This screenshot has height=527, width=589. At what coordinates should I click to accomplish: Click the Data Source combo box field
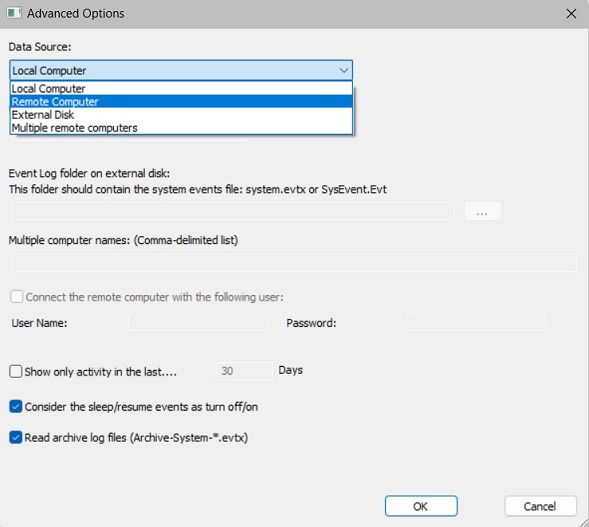(x=181, y=71)
